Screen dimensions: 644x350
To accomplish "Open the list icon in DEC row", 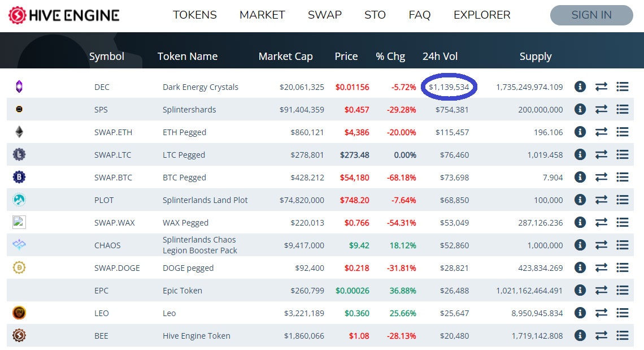I will tap(622, 87).
